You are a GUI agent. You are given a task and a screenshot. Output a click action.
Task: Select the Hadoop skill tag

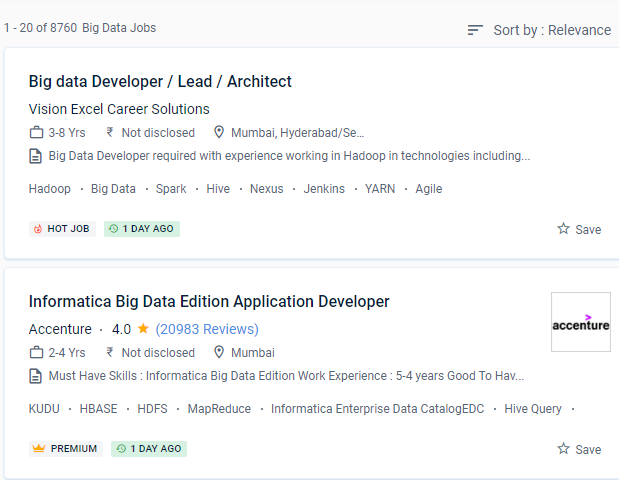(50, 189)
